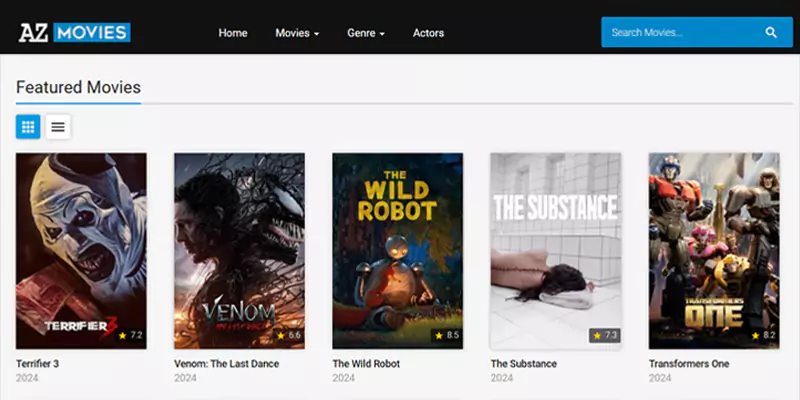Viewport: 800px width, 400px height.
Task: Open The Substance poster
Action: (x=556, y=251)
